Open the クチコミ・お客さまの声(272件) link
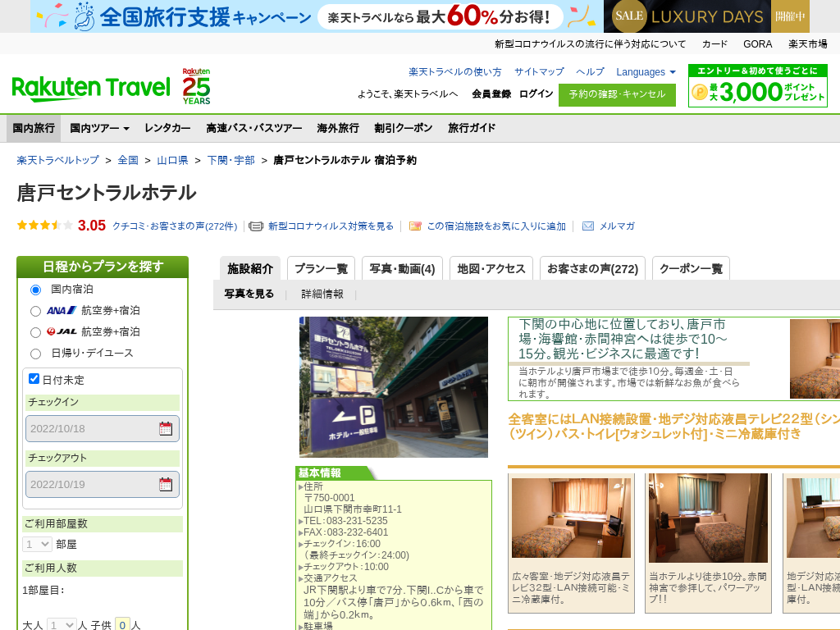Image resolution: width=840 pixels, height=630 pixels. [x=175, y=226]
